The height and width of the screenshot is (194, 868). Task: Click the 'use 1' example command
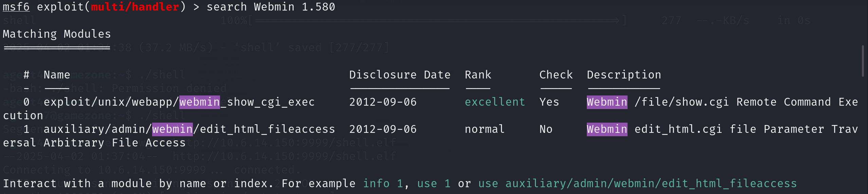[x=434, y=183]
